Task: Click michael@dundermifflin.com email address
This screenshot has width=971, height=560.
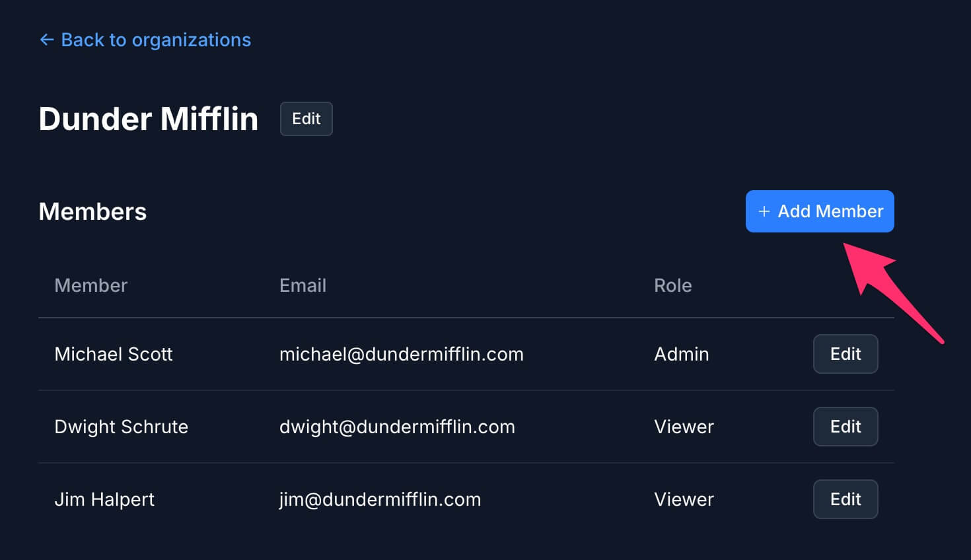Action: [x=401, y=354]
